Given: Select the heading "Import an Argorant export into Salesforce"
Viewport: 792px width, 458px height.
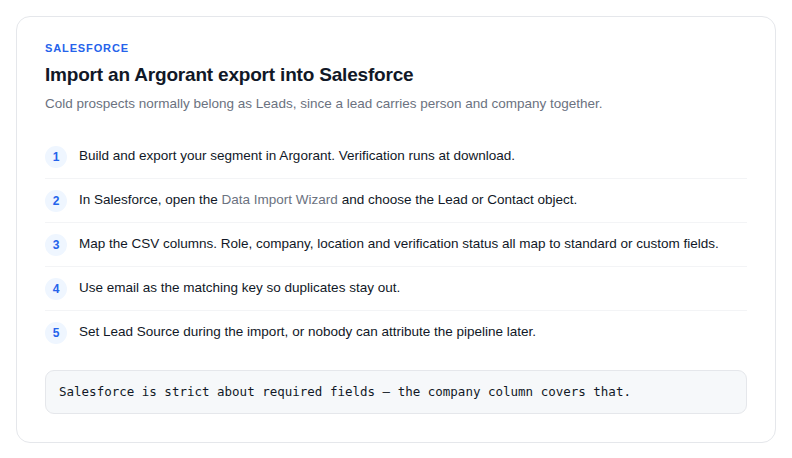Looking at the screenshot, I should coord(229,75).
